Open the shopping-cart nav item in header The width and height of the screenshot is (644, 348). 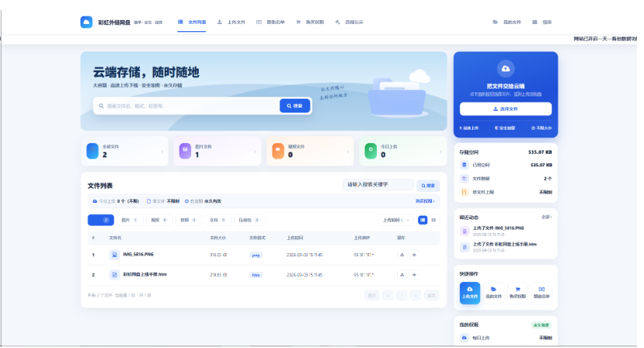coord(310,23)
